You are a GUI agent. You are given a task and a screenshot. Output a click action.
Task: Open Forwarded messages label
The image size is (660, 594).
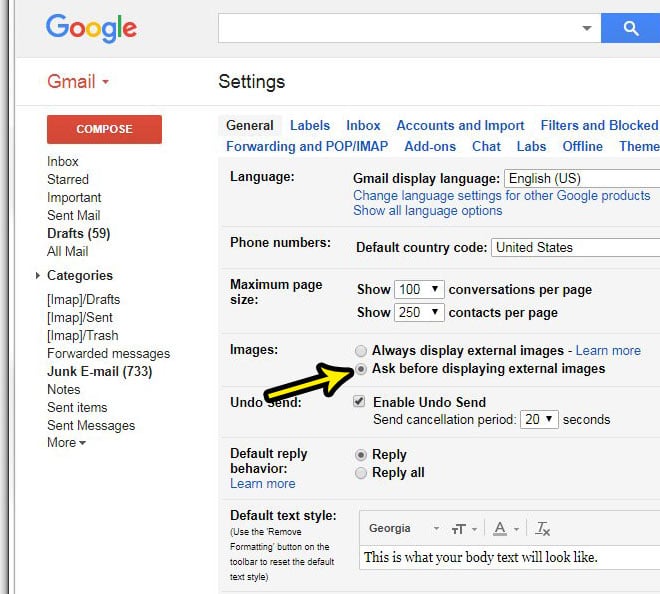pyautogui.click(x=109, y=354)
